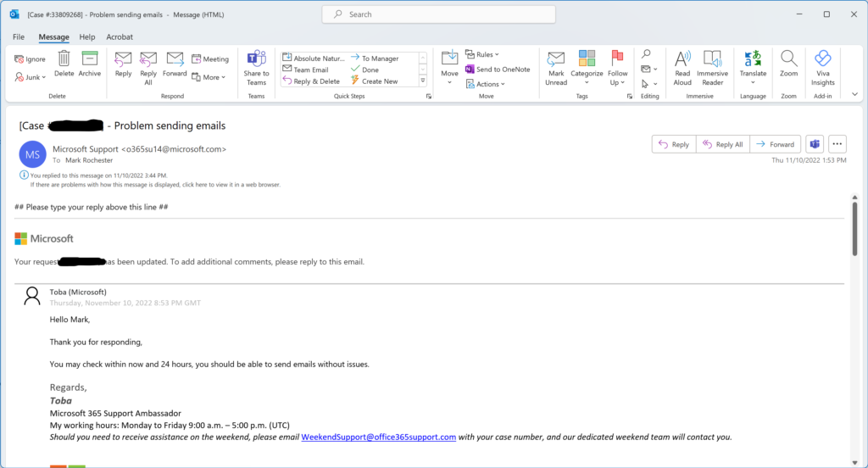The image size is (868, 468).
Task: Expand the More respond options
Action: click(209, 77)
